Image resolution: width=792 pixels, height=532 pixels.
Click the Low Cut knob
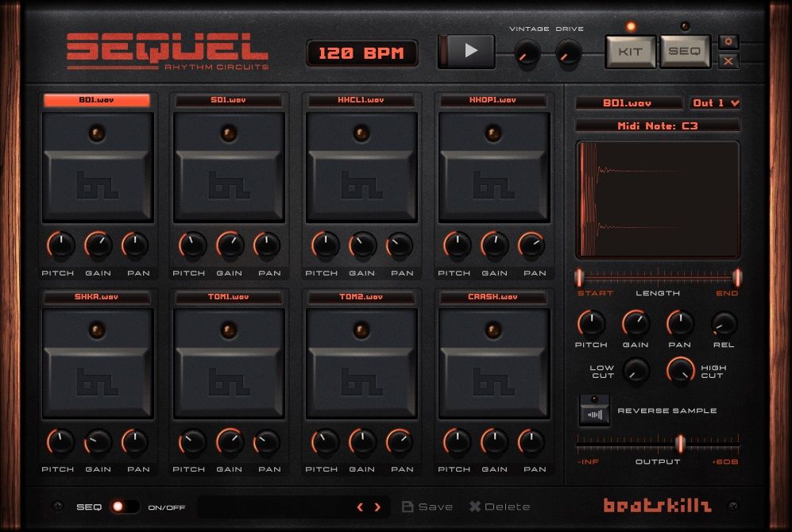636,371
